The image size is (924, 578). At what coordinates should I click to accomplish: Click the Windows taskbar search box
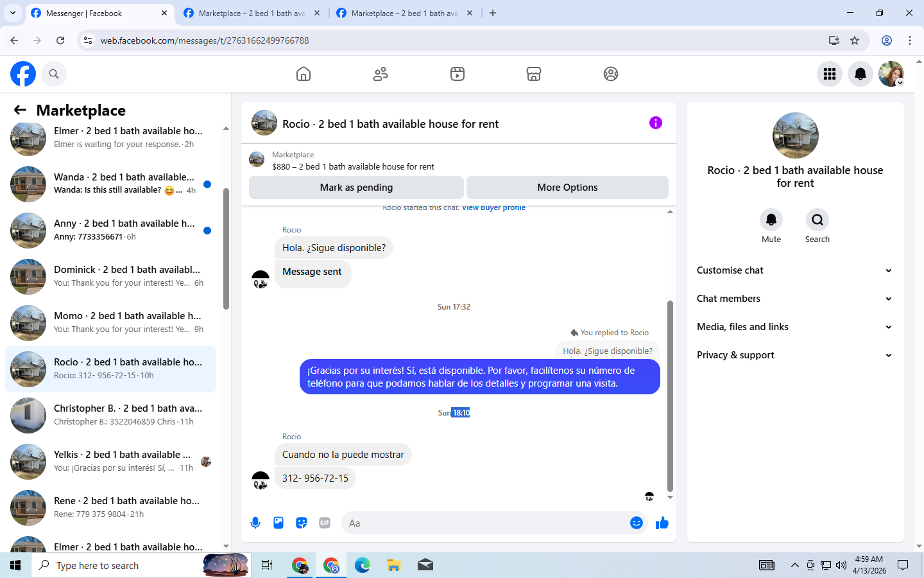pyautogui.click(x=140, y=565)
